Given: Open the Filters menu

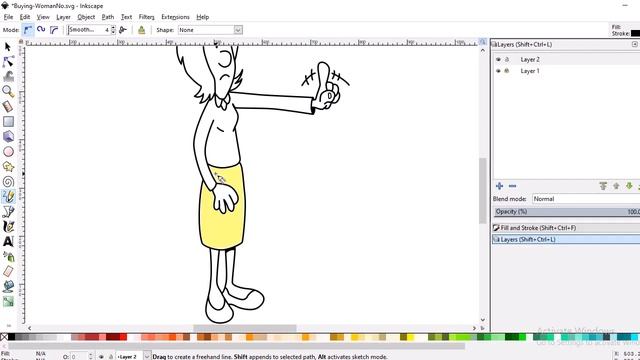Looking at the screenshot, I should click(146, 17).
